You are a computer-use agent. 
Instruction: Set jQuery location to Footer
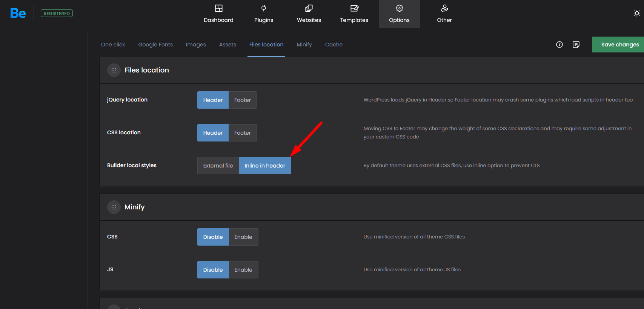[243, 100]
